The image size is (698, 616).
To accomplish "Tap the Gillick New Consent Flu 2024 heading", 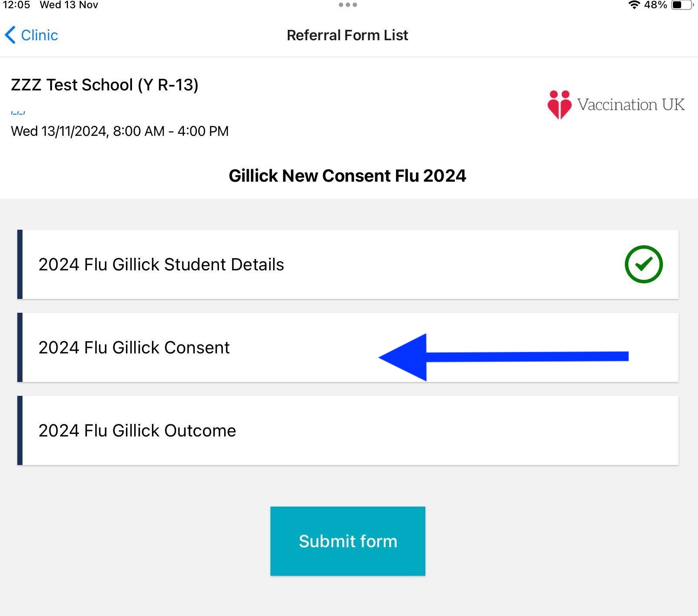I will tap(347, 176).
